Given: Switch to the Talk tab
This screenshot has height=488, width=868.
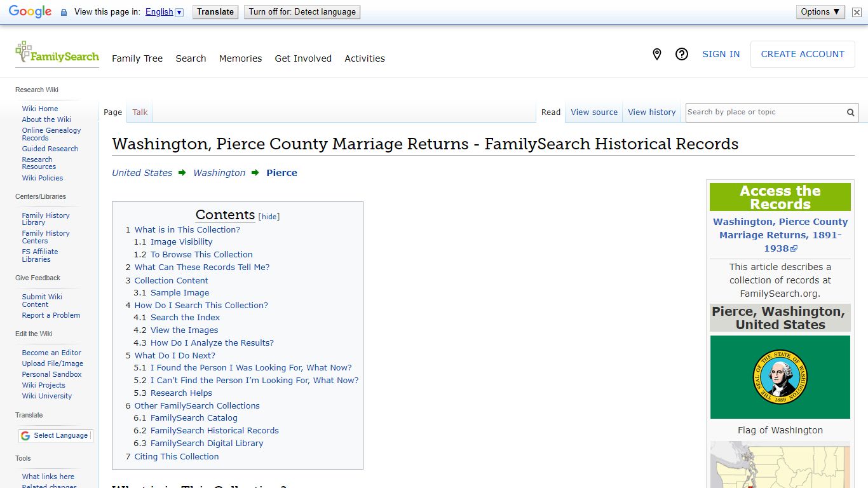Looking at the screenshot, I should (x=140, y=112).
